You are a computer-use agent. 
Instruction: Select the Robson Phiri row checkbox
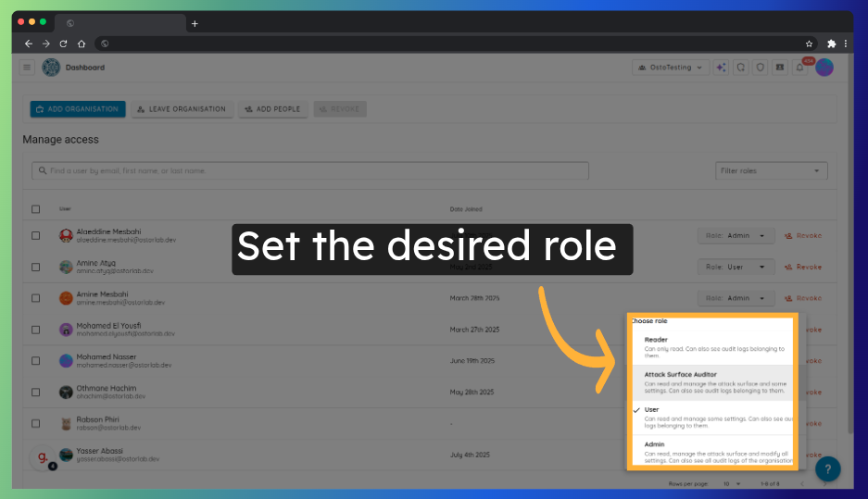[x=36, y=423]
